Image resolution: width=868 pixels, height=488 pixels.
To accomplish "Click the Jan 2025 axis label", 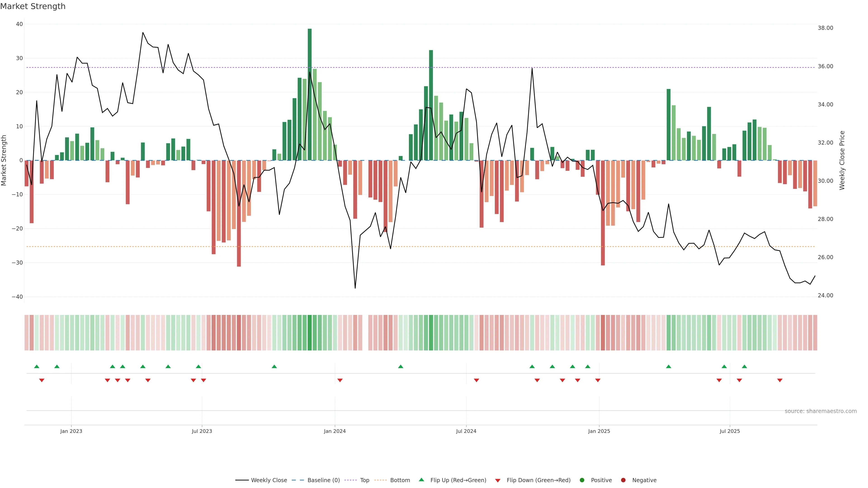I will point(599,431).
